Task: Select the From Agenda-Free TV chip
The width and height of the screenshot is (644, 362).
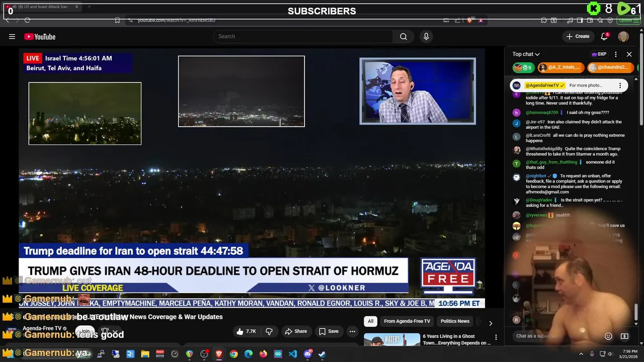Action: point(407,321)
